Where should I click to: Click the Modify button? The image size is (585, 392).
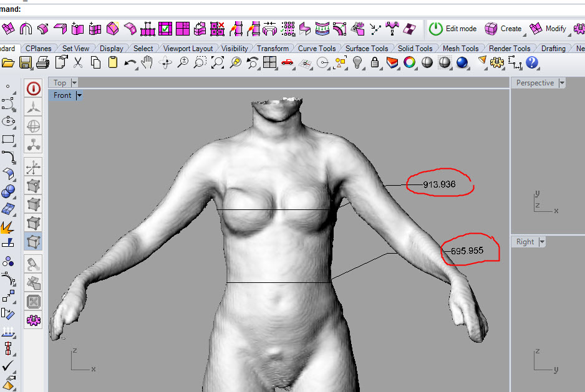[x=548, y=29]
